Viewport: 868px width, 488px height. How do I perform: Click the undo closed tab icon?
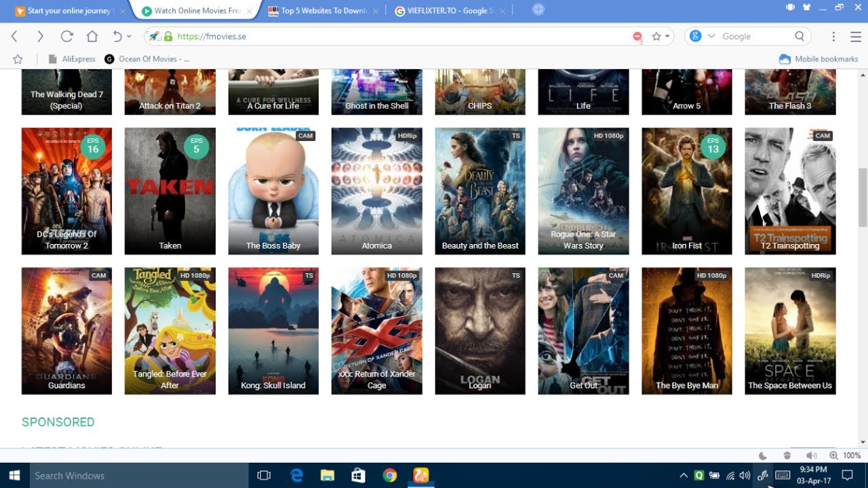(x=117, y=37)
